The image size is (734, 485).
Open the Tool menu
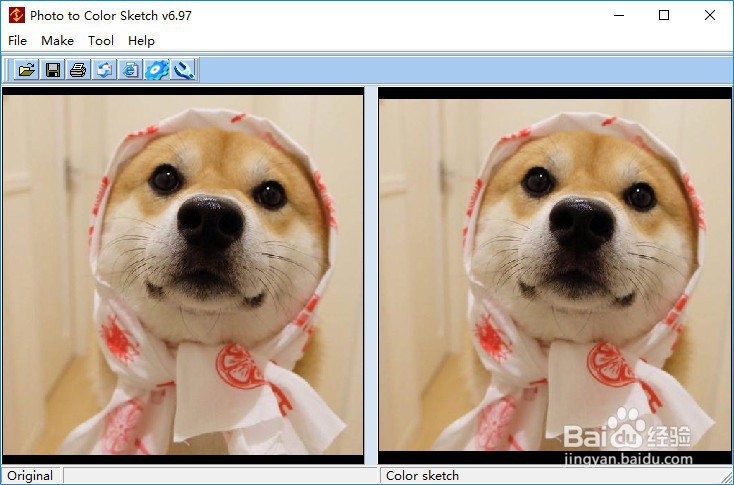101,41
